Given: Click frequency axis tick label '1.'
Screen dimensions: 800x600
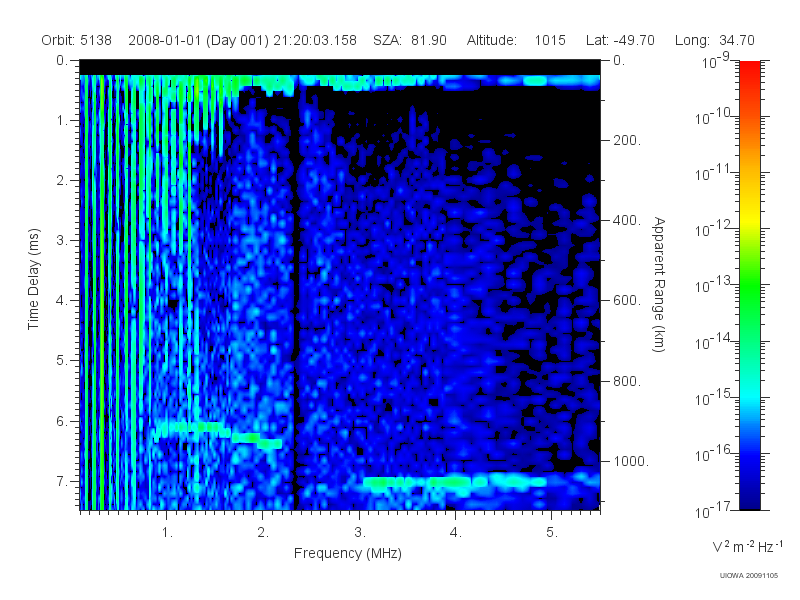Looking at the screenshot, I should (167, 533).
